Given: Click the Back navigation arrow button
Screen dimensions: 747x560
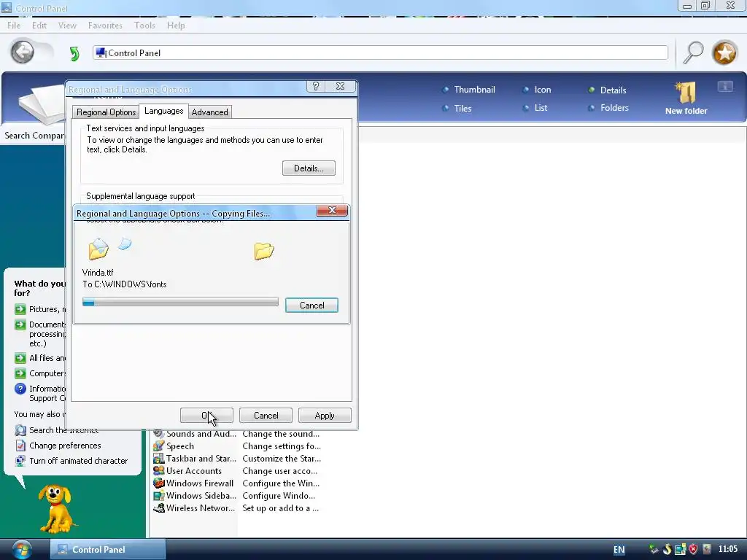Looking at the screenshot, I should click(x=23, y=52).
